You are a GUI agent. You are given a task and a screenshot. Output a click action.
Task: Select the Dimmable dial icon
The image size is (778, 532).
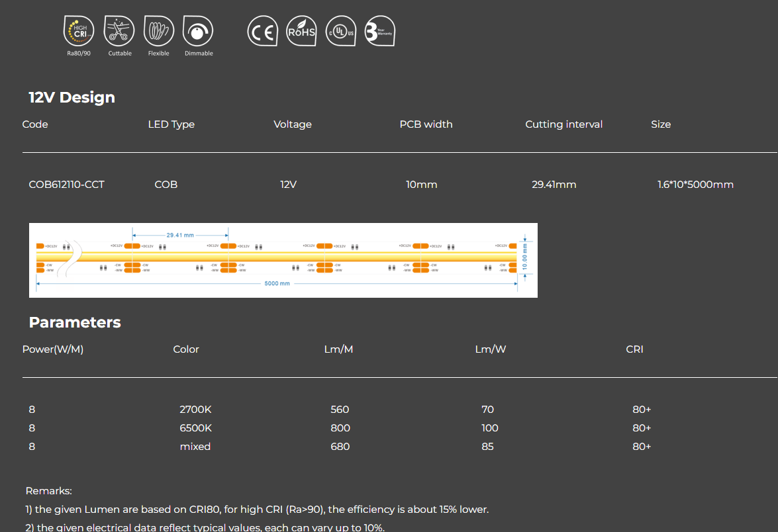[198, 31]
